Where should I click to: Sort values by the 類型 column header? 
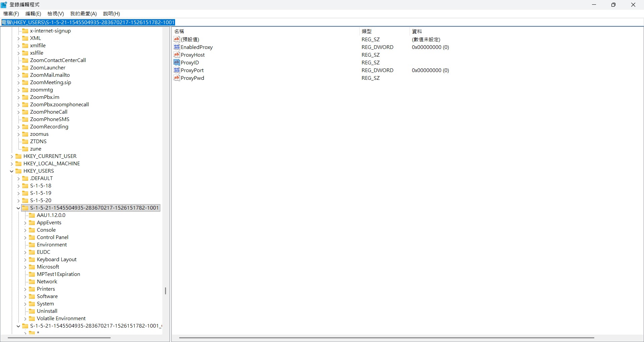pyautogui.click(x=385, y=31)
